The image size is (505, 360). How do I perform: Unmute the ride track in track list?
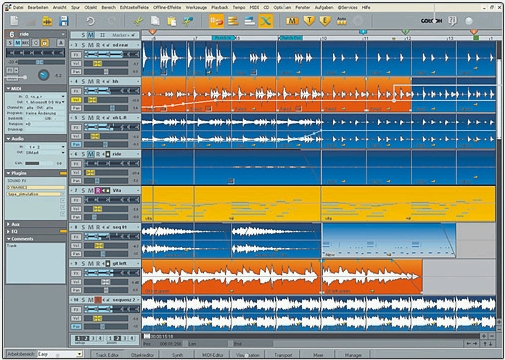click(91, 154)
